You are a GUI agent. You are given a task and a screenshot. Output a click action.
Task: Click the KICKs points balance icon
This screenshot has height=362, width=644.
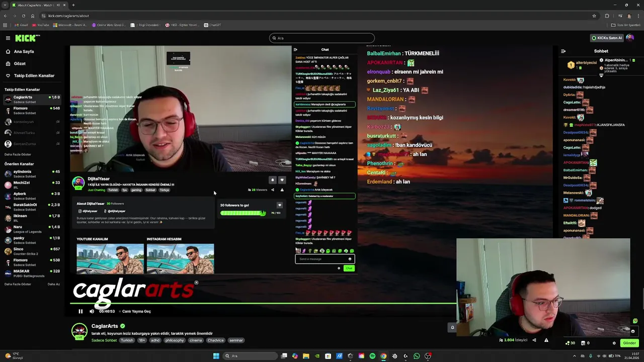point(571,343)
